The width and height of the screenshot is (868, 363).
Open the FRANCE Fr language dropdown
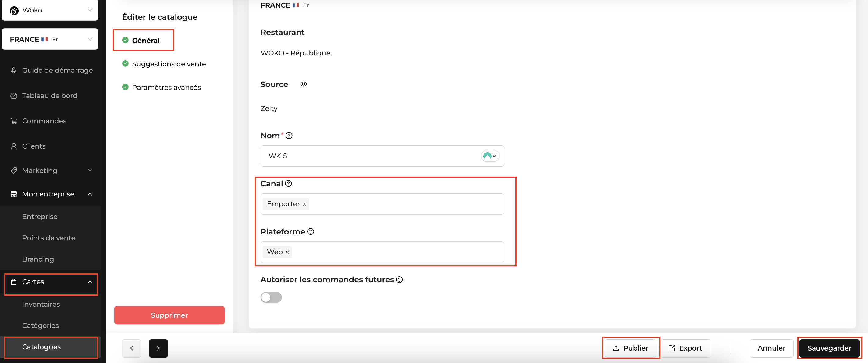pyautogui.click(x=50, y=39)
